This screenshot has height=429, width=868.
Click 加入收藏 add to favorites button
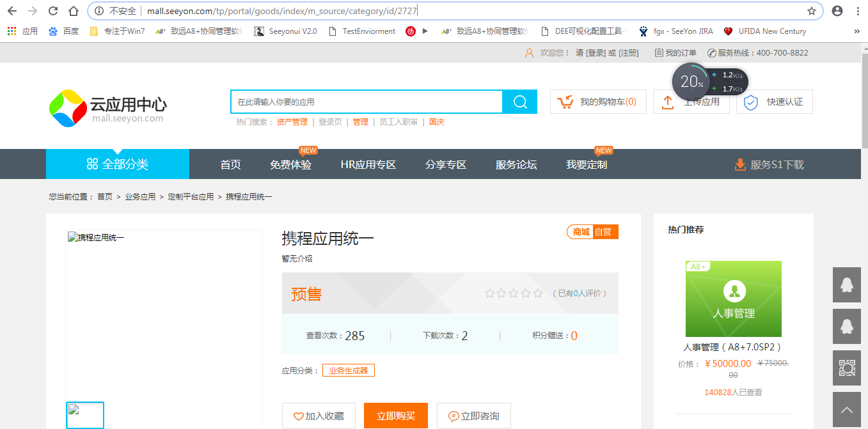(x=319, y=416)
